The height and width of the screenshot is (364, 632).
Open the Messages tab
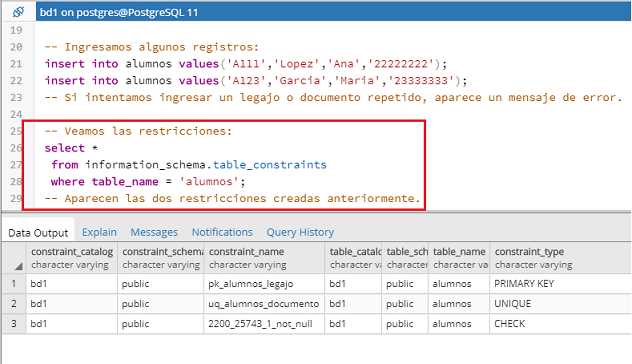154,232
